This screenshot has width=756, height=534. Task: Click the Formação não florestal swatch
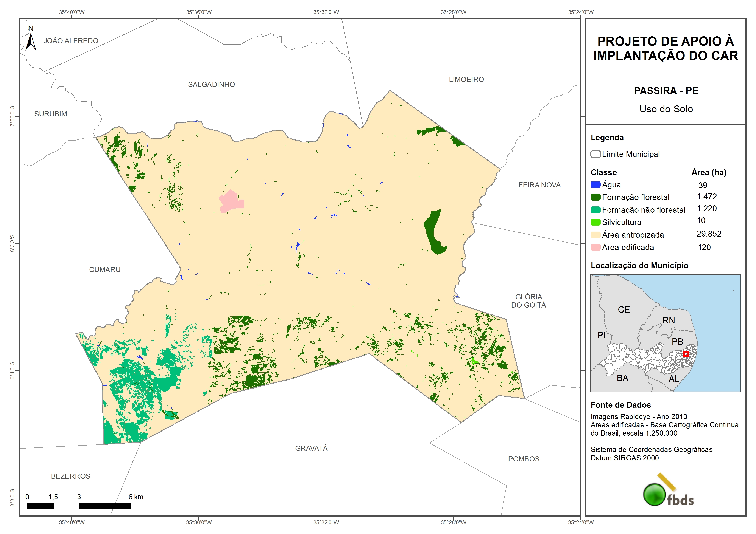(x=595, y=210)
